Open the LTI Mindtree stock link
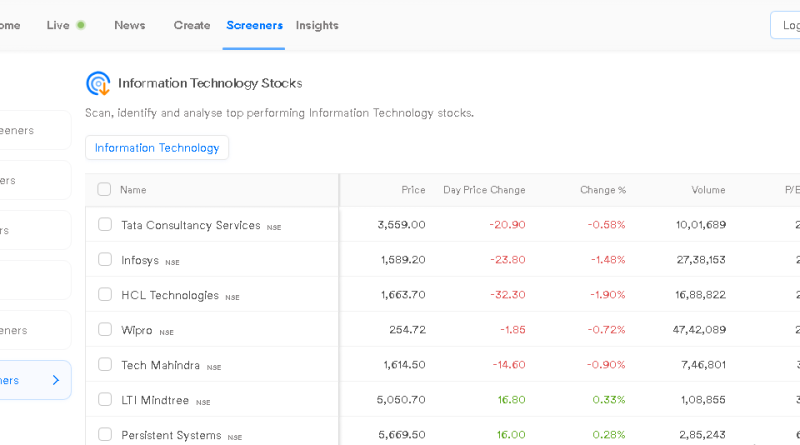Screen dimensions: 800x445 (x=155, y=400)
